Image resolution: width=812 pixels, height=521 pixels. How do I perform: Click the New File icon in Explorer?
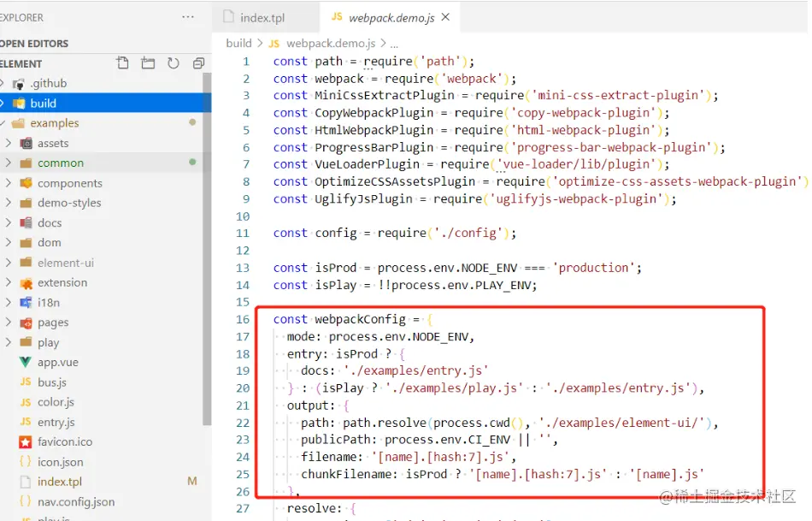click(x=123, y=63)
